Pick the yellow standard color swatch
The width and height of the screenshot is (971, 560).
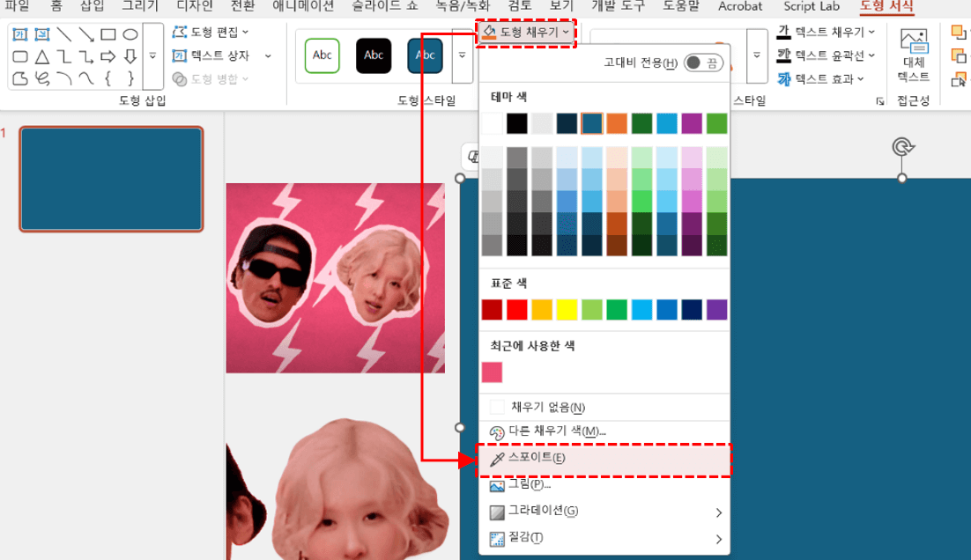567,309
